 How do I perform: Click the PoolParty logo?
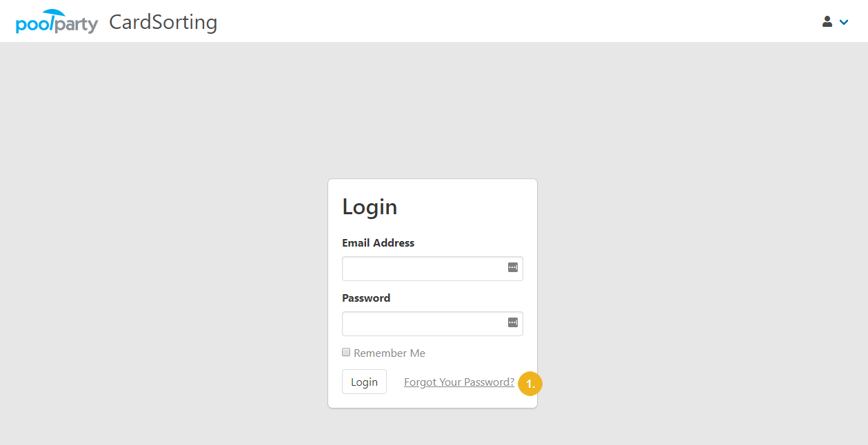click(57, 22)
